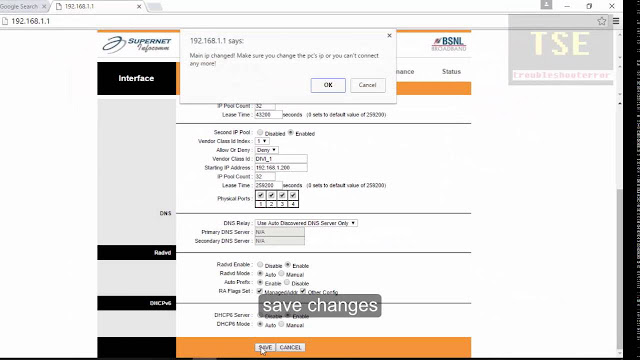640x360 pixels.
Task: Click the Lease Time field showing 259200
Action: click(x=269, y=185)
